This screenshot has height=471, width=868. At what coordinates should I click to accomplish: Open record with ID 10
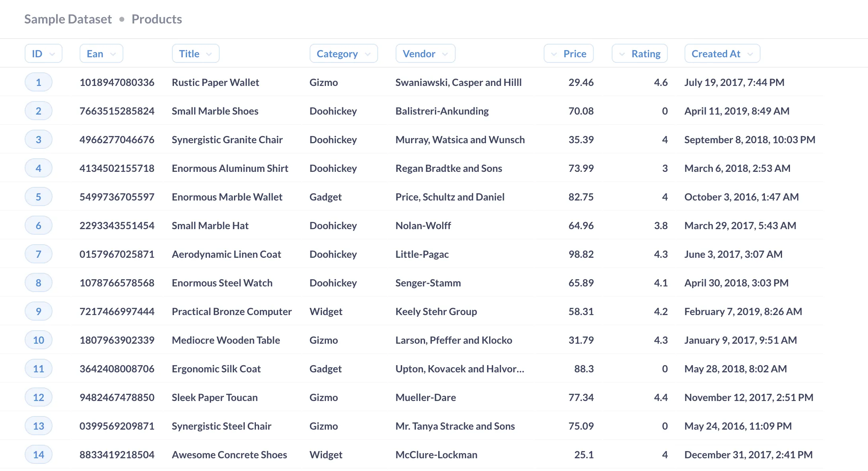click(x=39, y=340)
